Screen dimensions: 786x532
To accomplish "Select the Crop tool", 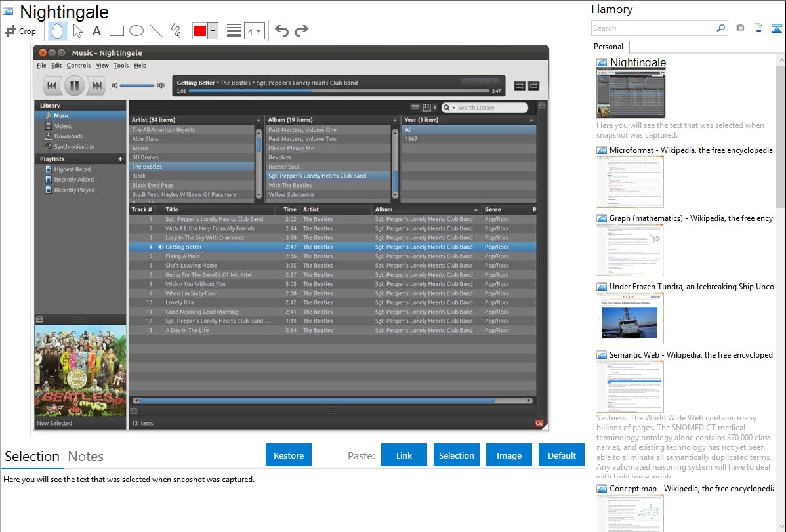I will coord(20,31).
